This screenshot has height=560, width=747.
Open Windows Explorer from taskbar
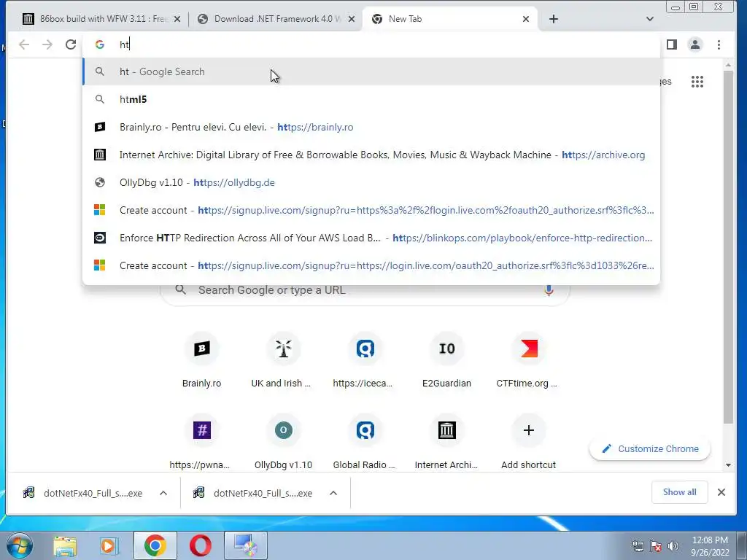[65, 545]
